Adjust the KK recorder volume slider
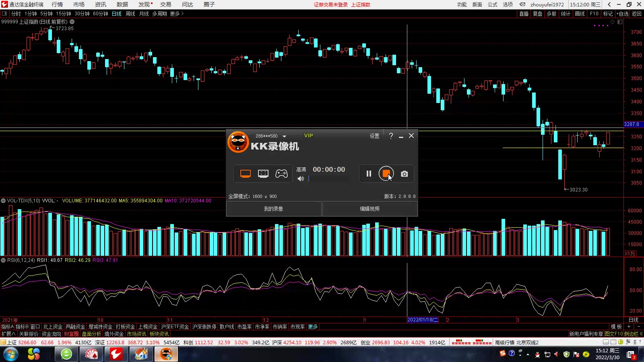Viewport: 644px width, 362px height. click(328, 179)
